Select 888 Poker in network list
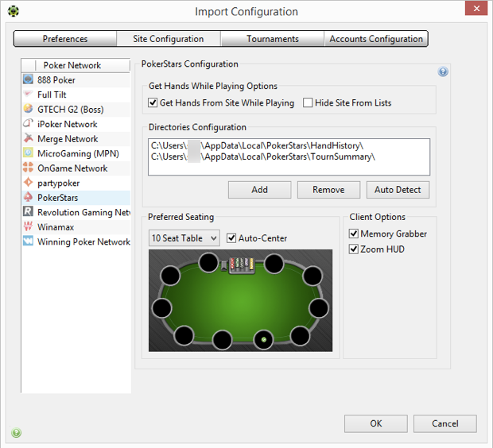 point(76,79)
